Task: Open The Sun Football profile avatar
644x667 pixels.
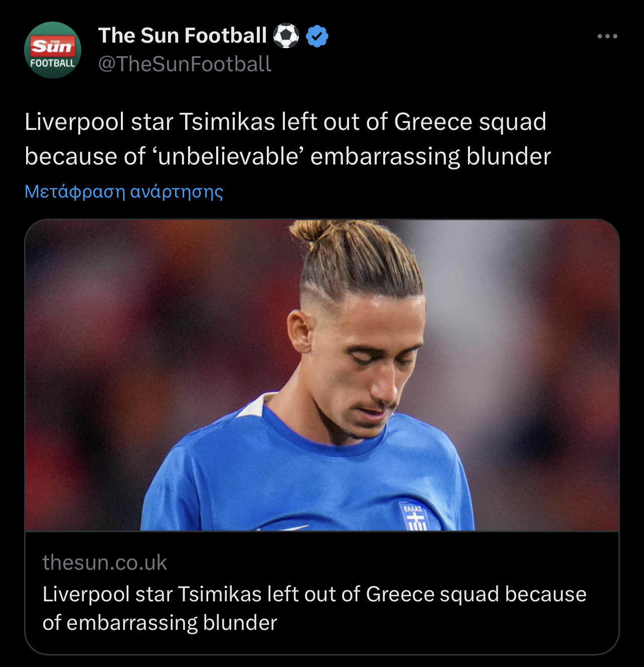Action: point(53,50)
